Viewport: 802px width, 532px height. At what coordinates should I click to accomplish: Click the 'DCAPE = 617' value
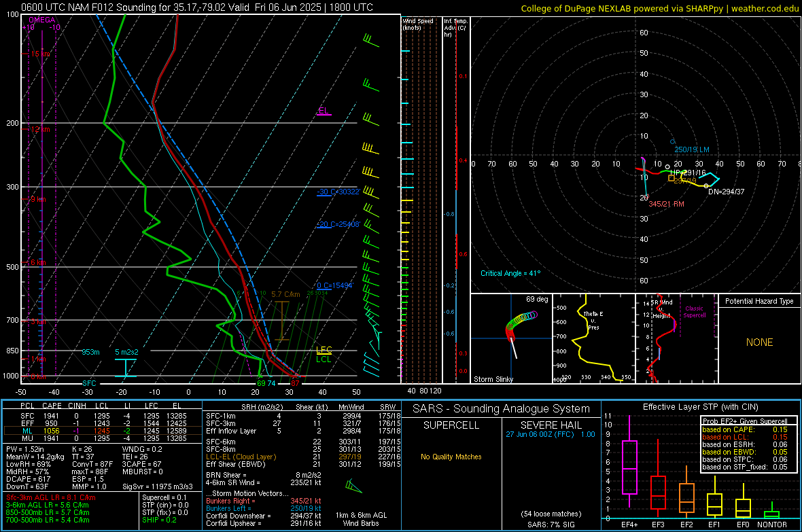[28, 479]
